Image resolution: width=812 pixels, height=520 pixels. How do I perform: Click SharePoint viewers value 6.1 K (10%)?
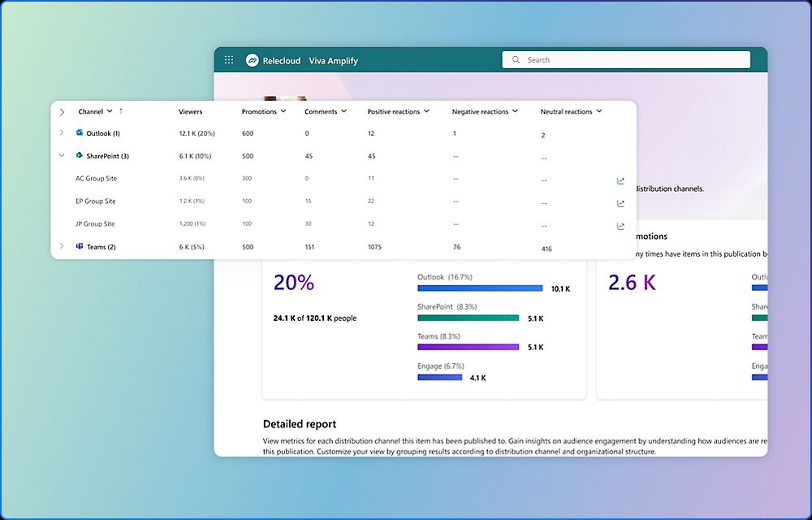point(195,156)
